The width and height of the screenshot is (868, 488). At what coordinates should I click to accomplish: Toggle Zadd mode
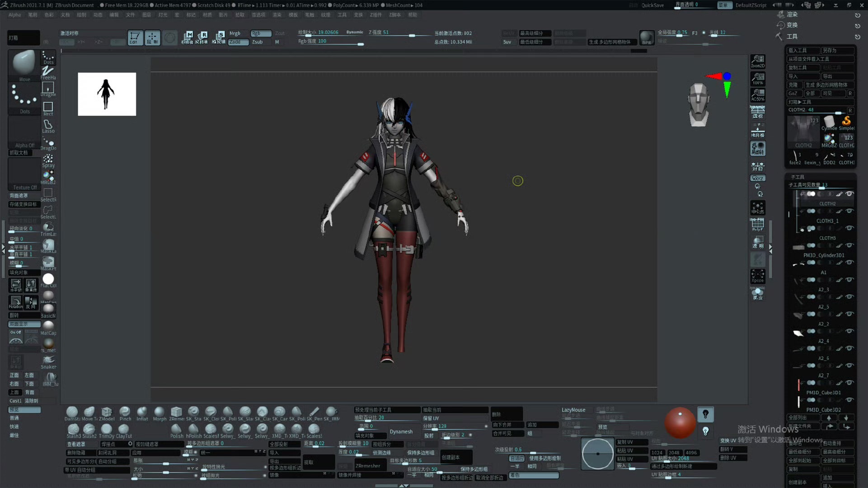click(238, 42)
